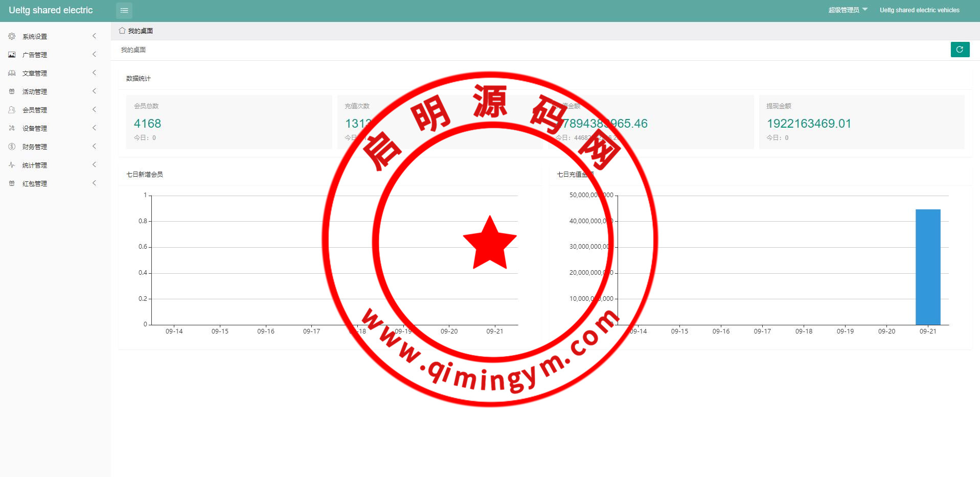The width and height of the screenshot is (980, 477).
Task: Open the 超级管理员 user dropdown
Action: point(848,10)
